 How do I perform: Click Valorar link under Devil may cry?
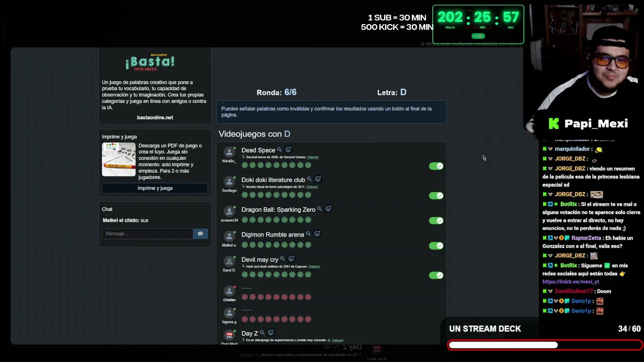[314, 266]
